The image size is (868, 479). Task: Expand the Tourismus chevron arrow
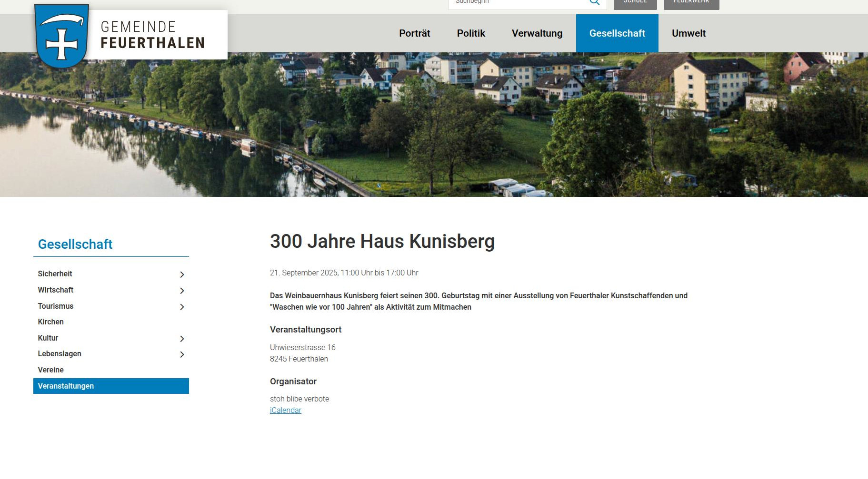182,307
